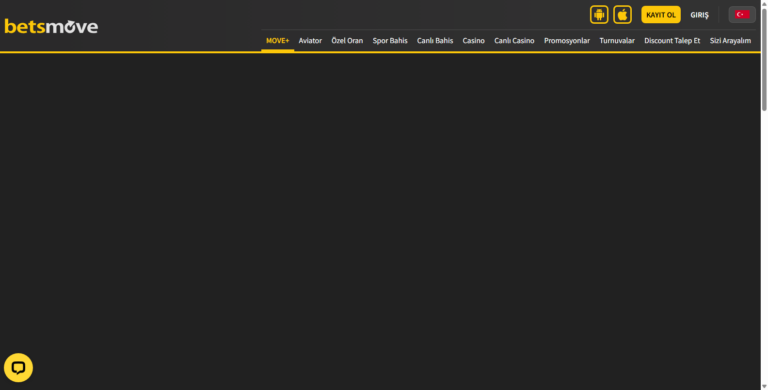The image size is (768, 390).
Task: Open the Casino menu item
Action: pyautogui.click(x=473, y=41)
